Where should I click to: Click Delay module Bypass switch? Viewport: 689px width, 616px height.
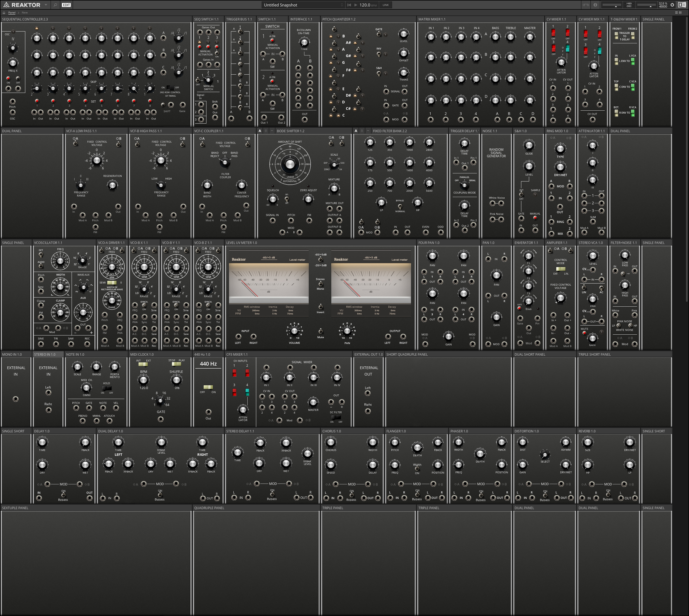(x=63, y=495)
